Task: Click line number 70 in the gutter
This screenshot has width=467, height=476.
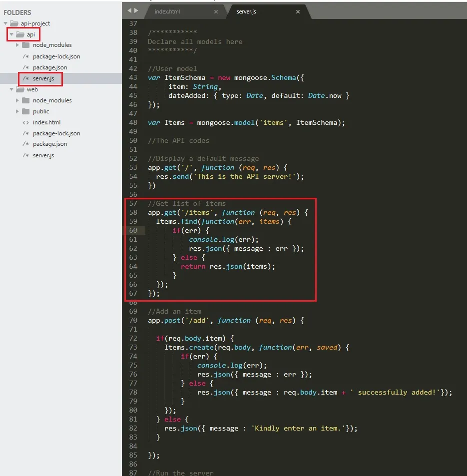Action: (133, 320)
